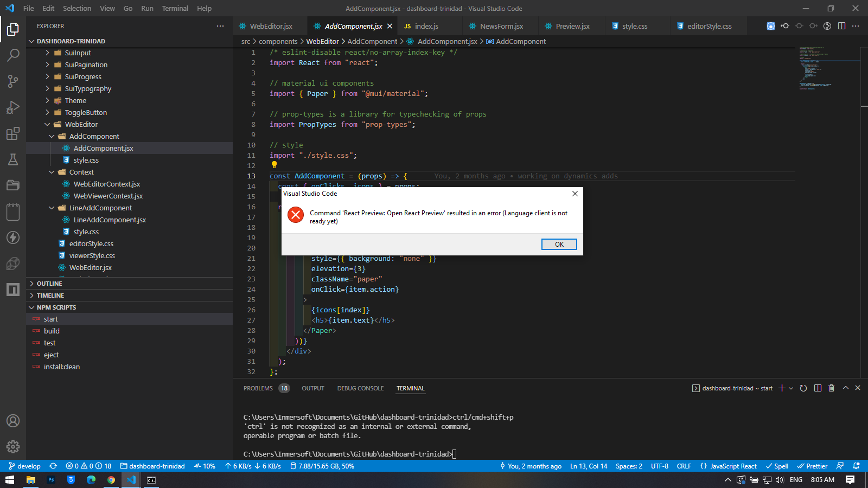868x488 pixels.
Task: Close the error dialog with X
Action: 575,194
